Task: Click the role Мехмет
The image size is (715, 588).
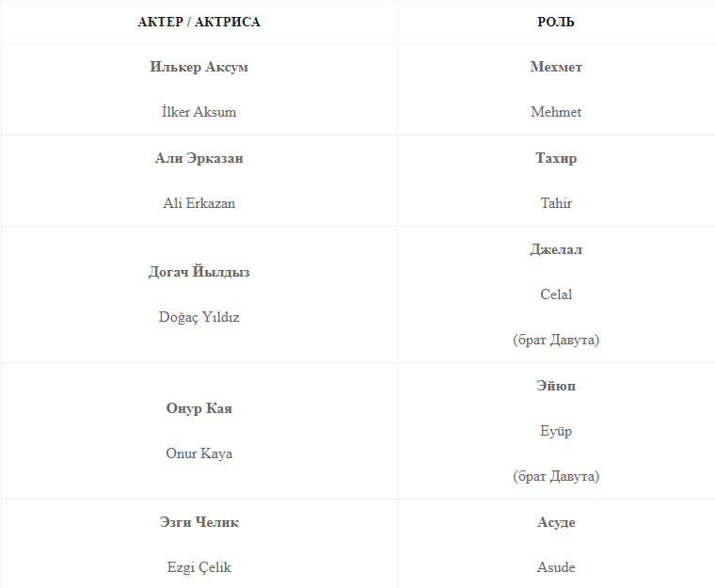Action: (x=556, y=67)
